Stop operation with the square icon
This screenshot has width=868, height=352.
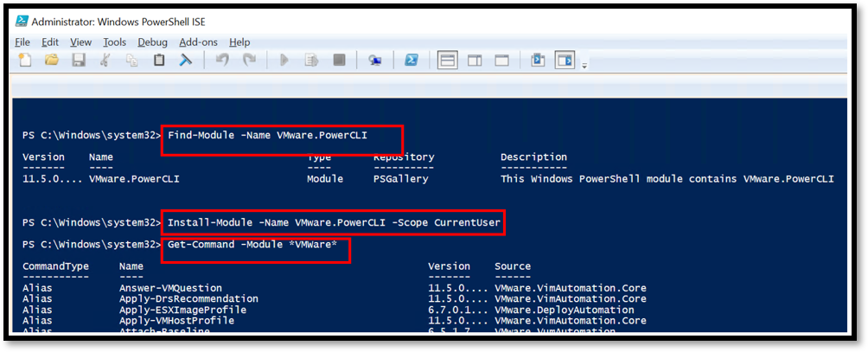[340, 60]
